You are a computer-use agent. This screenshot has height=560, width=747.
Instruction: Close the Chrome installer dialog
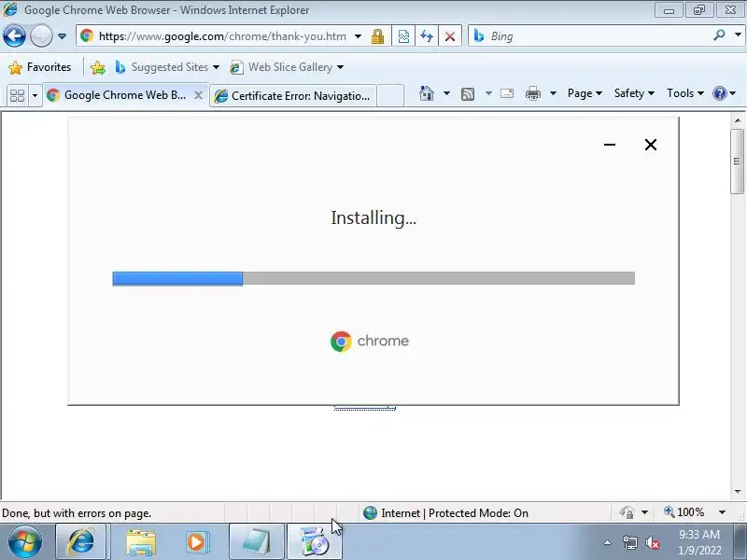tap(650, 145)
